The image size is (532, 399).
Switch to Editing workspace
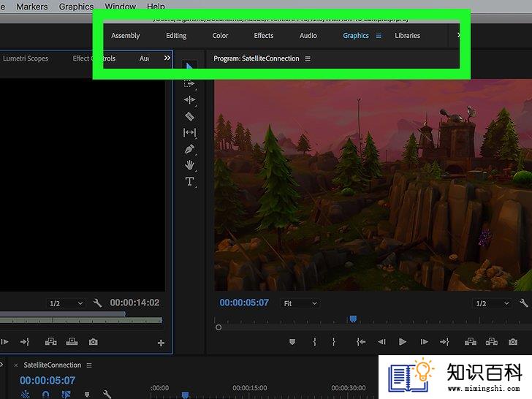pyautogui.click(x=176, y=36)
